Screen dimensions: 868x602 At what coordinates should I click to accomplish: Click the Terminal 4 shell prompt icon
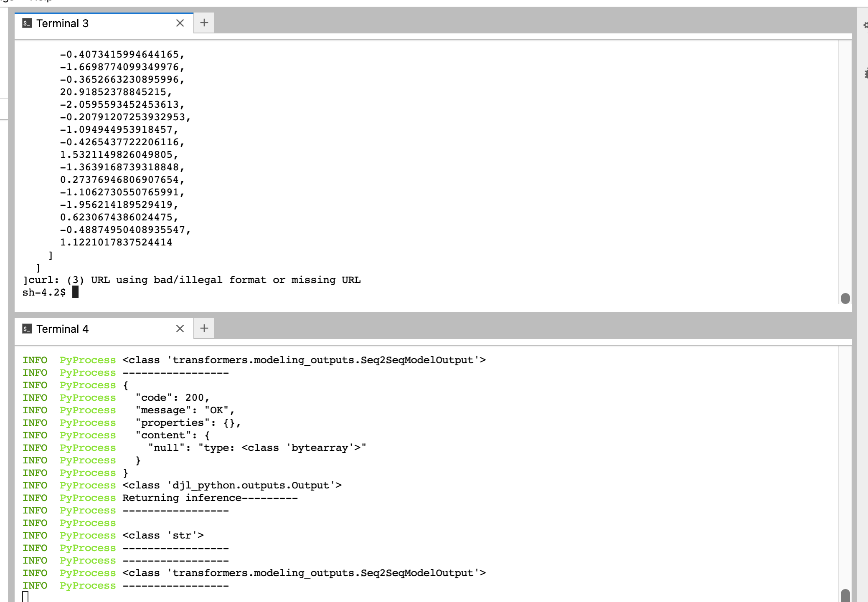27,329
